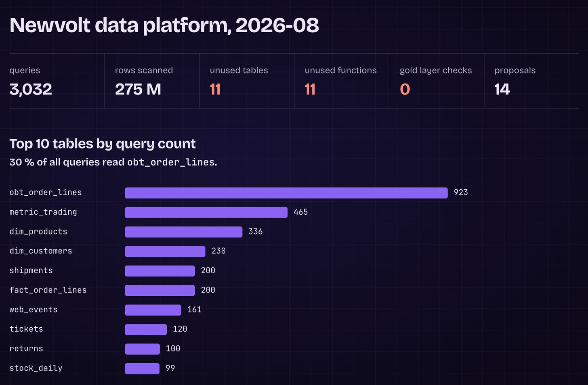
Task: Select the obt_order_lines row label
Action: 46,192
